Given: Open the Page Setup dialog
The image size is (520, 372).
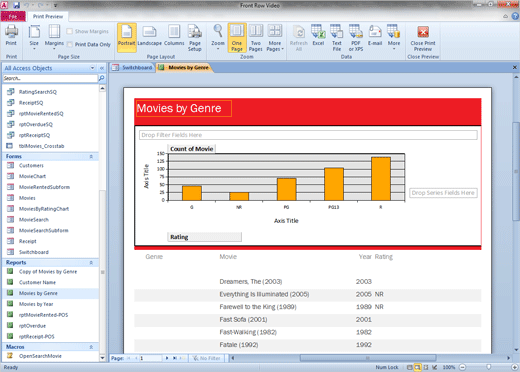Looking at the screenshot, I should pos(195,38).
